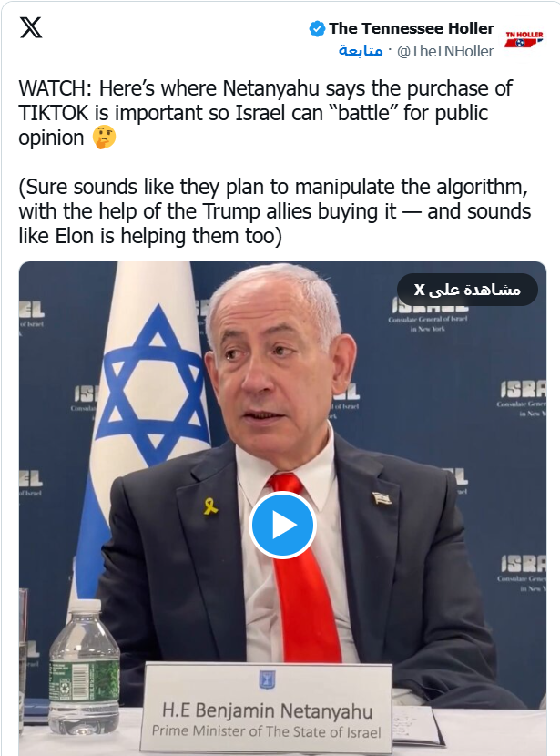The height and width of the screenshot is (756, 560).
Task: Click the yellow ribbon pin on the jacket
Action: click(x=210, y=506)
